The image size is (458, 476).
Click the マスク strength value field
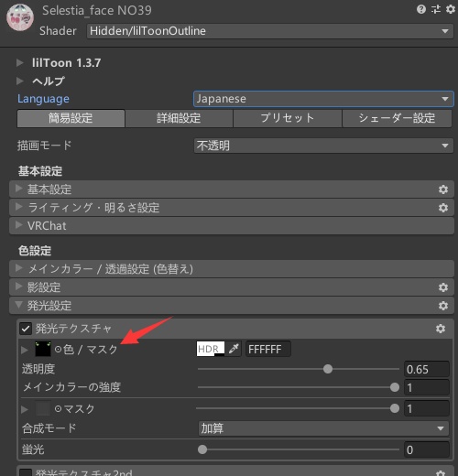pyautogui.click(x=427, y=408)
